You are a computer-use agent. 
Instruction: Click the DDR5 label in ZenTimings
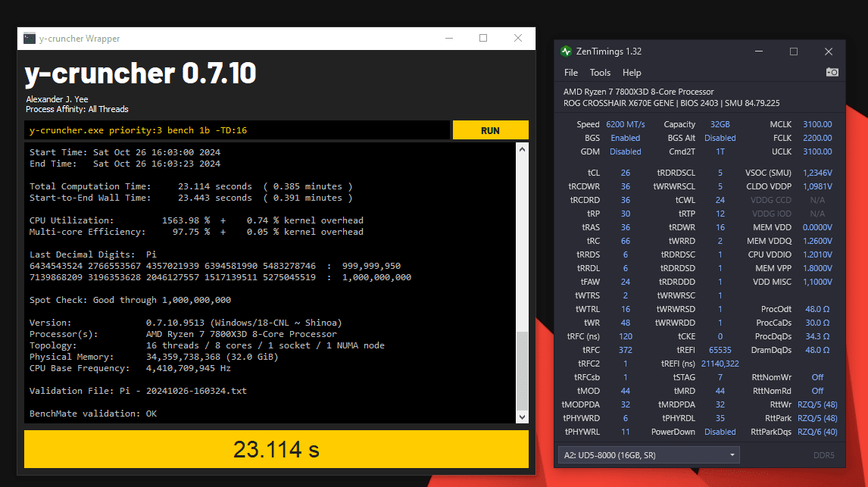pos(824,455)
